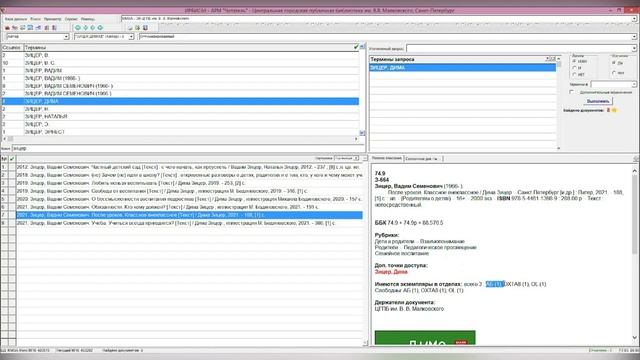Check the box for result row 1

pyautogui.click(x=12, y=167)
